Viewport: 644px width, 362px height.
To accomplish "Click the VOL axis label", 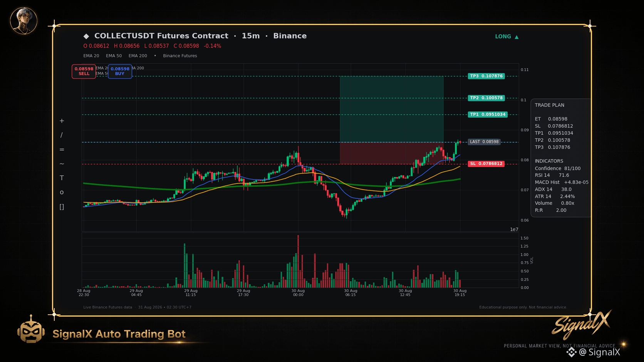I will [532, 260].
